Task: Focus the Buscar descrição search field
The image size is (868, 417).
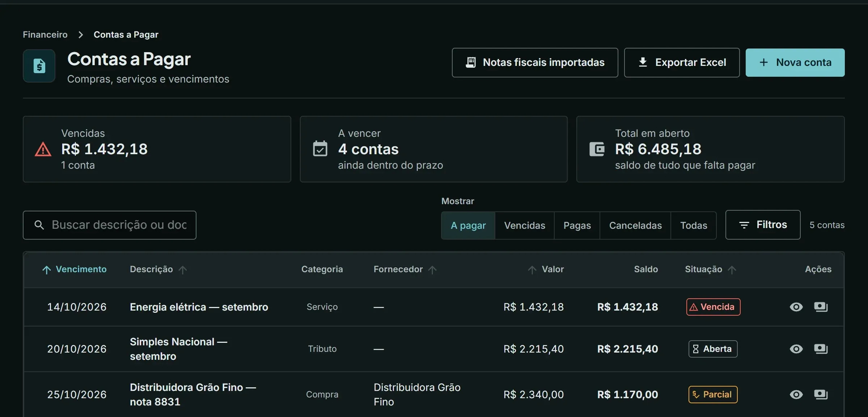Action: tap(110, 225)
